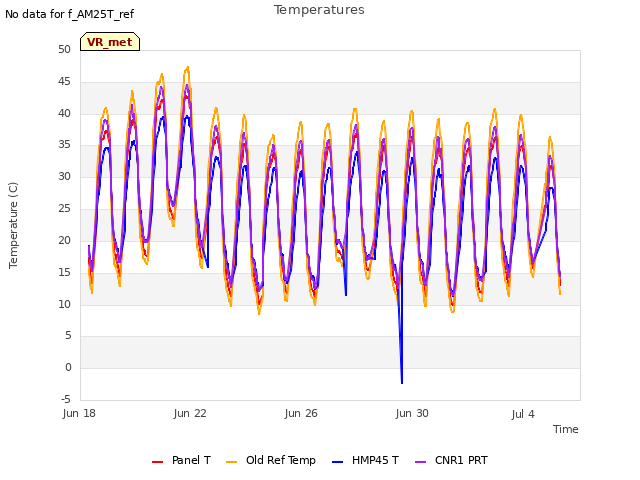The height and width of the screenshot is (480, 640).
Task: Toggle the HMP45 T legend entry
Action: pos(365,460)
